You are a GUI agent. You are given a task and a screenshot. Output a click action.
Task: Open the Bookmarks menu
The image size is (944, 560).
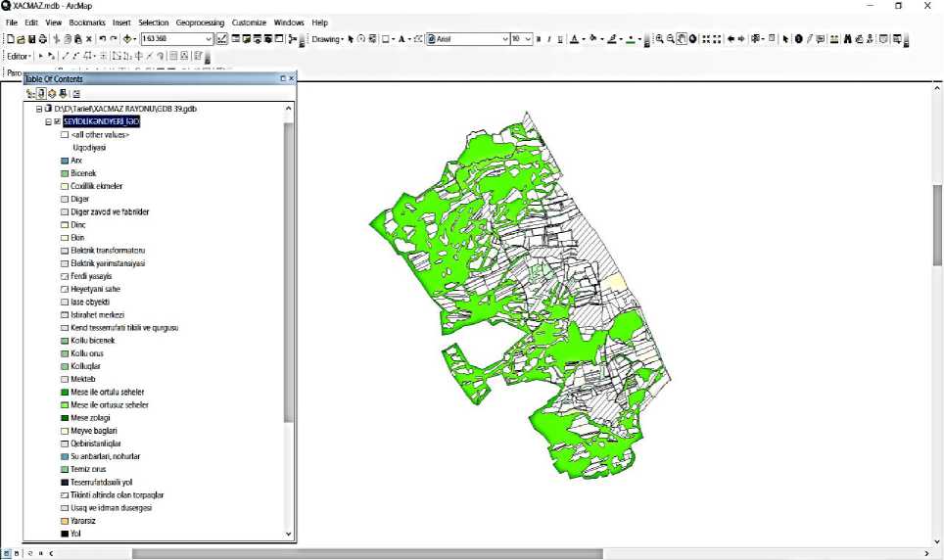click(87, 23)
